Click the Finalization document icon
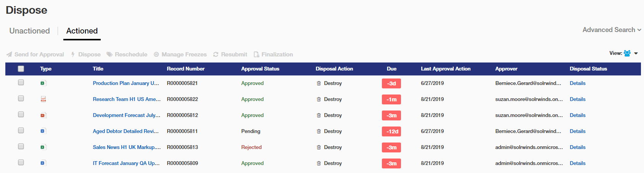The image size is (644, 173). point(256,54)
